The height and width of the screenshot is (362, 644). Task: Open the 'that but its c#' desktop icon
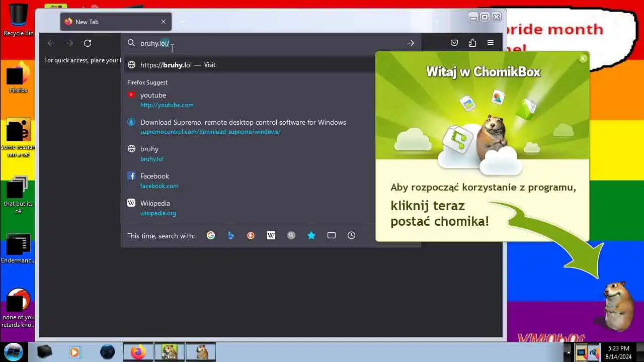18,195
